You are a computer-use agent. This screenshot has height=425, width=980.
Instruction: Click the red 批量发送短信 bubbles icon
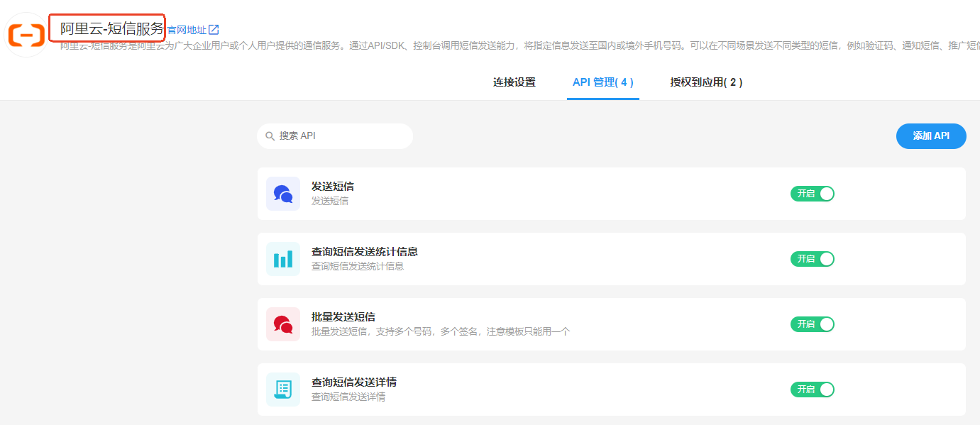click(283, 324)
